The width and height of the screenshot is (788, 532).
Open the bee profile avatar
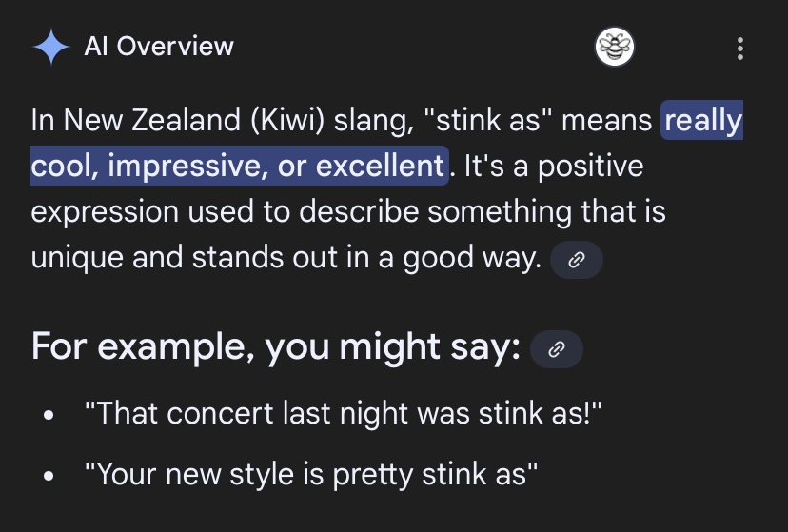click(x=615, y=47)
